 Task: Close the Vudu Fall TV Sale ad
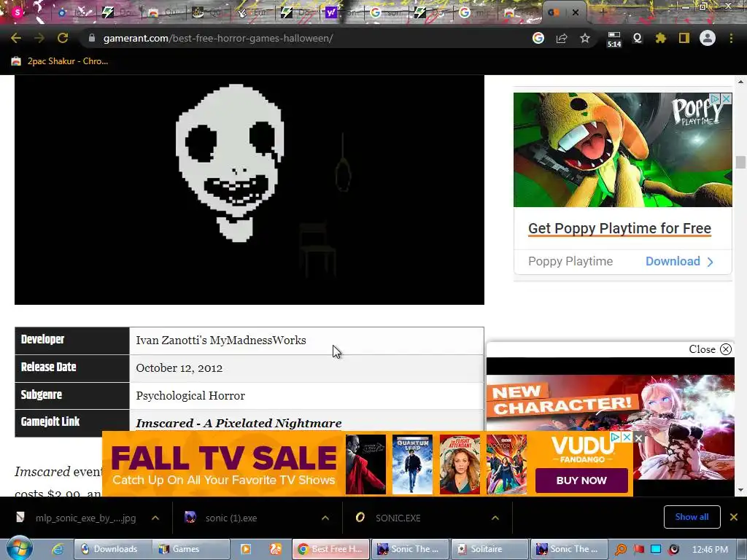click(x=627, y=437)
